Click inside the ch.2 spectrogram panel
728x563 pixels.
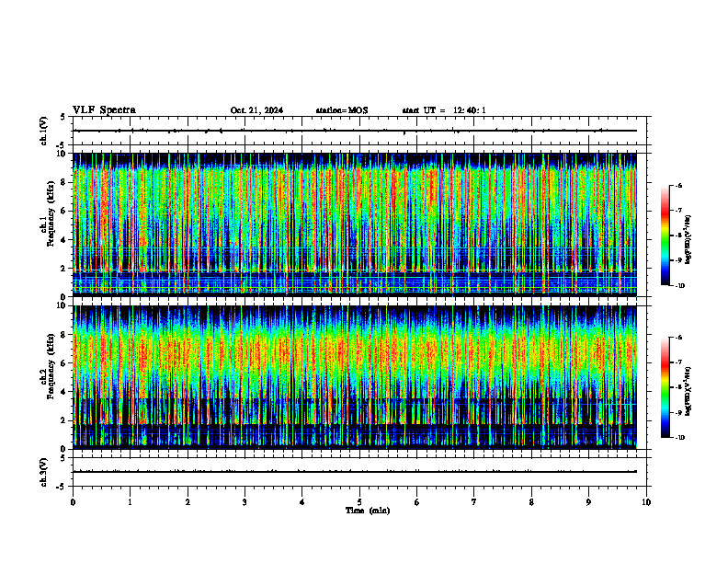355,377
